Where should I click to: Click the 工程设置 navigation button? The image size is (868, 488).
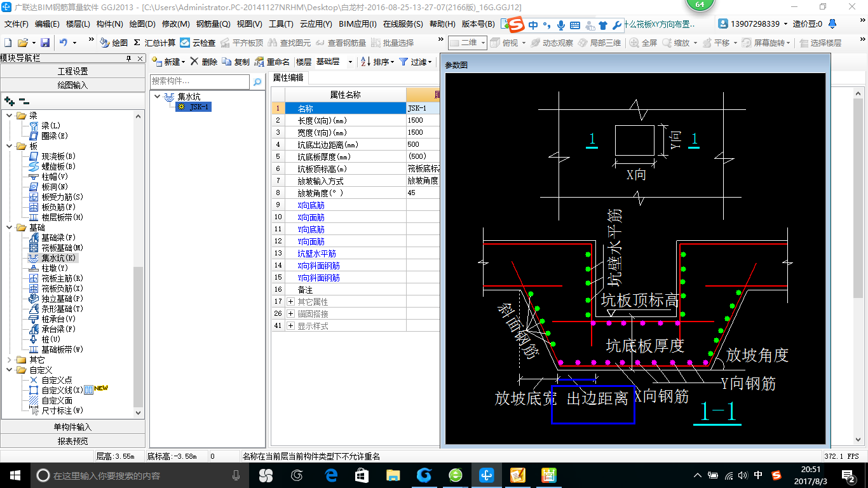pos(72,71)
